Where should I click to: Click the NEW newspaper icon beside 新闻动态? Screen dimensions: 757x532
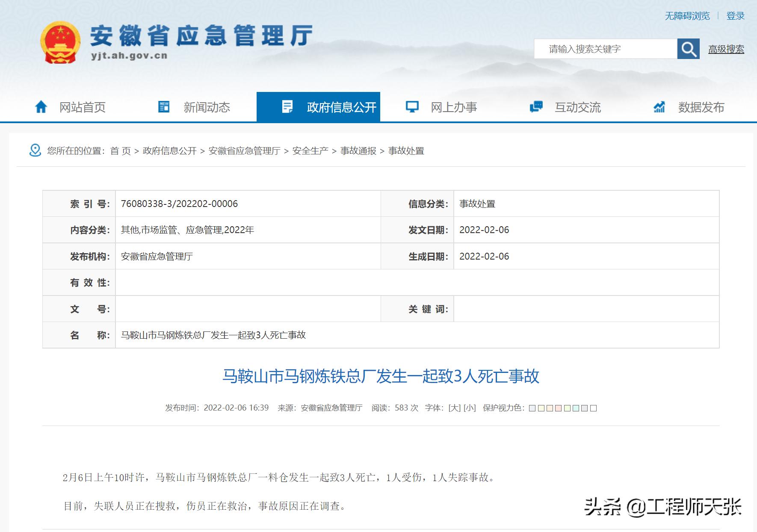(164, 107)
